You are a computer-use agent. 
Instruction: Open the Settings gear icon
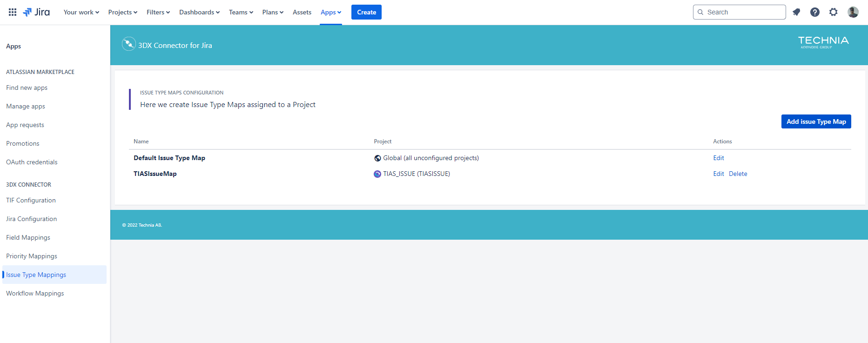833,12
